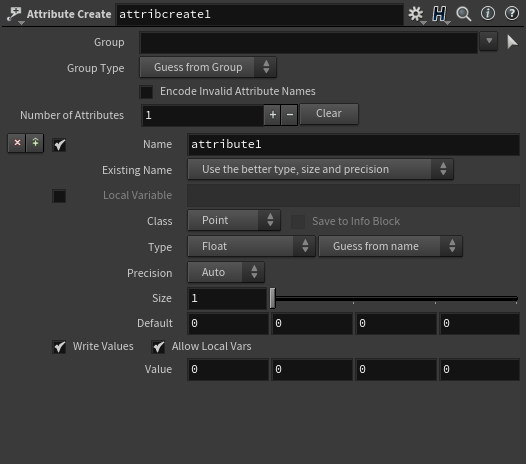Remove attribute with the red X icon

[17, 143]
